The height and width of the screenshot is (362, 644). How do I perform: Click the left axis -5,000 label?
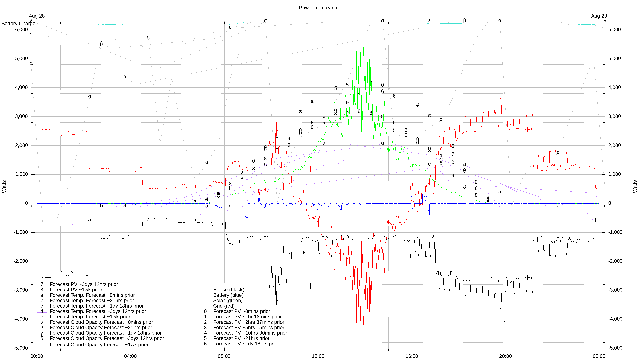[21, 348]
